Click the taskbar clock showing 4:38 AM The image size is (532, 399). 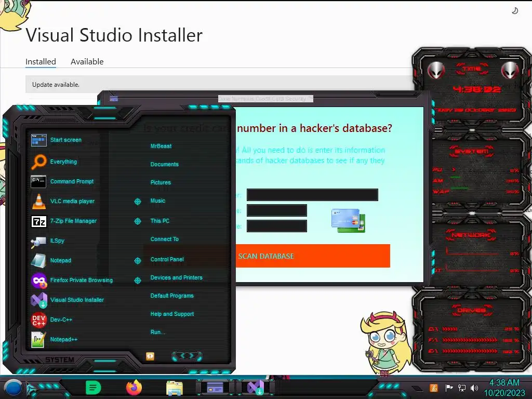(504, 388)
